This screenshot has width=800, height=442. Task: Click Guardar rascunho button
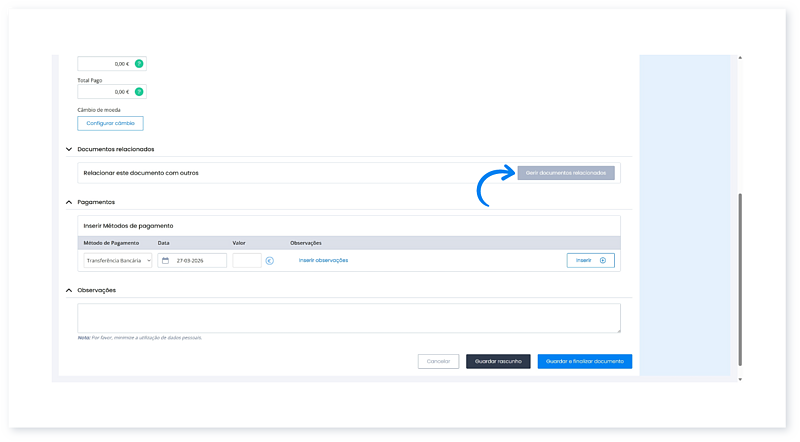click(x=498, y=361)
